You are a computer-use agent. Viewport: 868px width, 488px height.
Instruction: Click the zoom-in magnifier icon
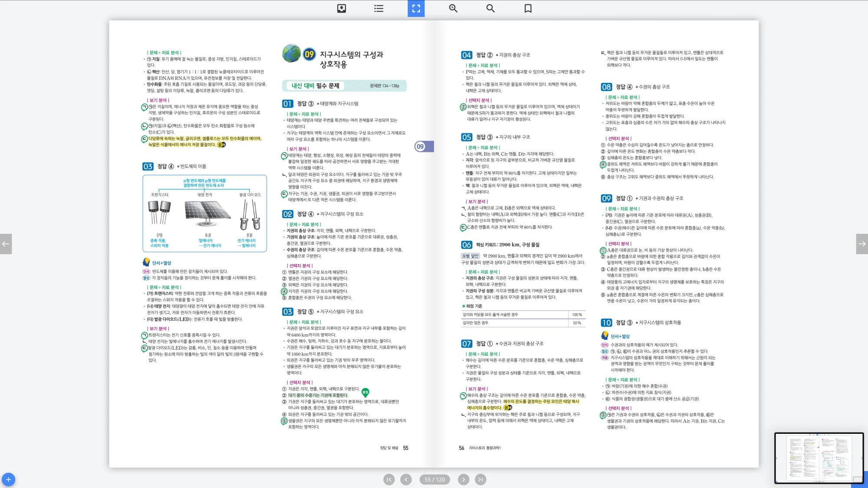tap(453, 8)
